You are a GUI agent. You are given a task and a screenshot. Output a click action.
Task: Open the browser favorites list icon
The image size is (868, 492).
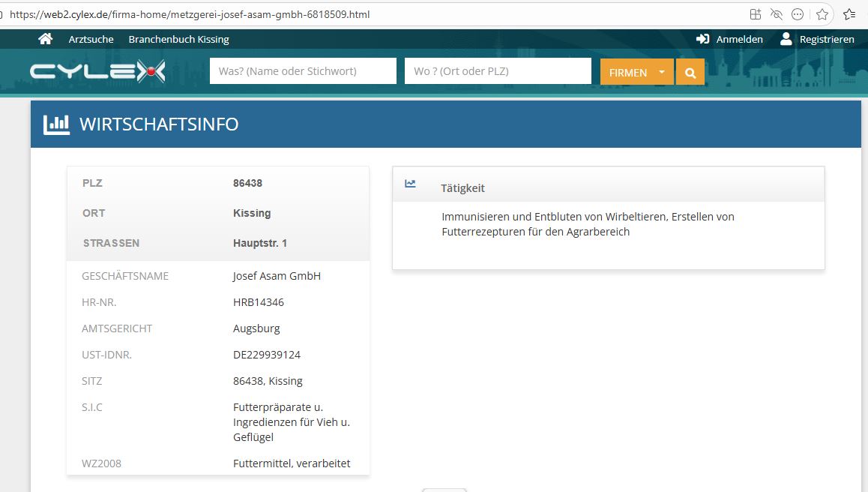coord(849,14)
